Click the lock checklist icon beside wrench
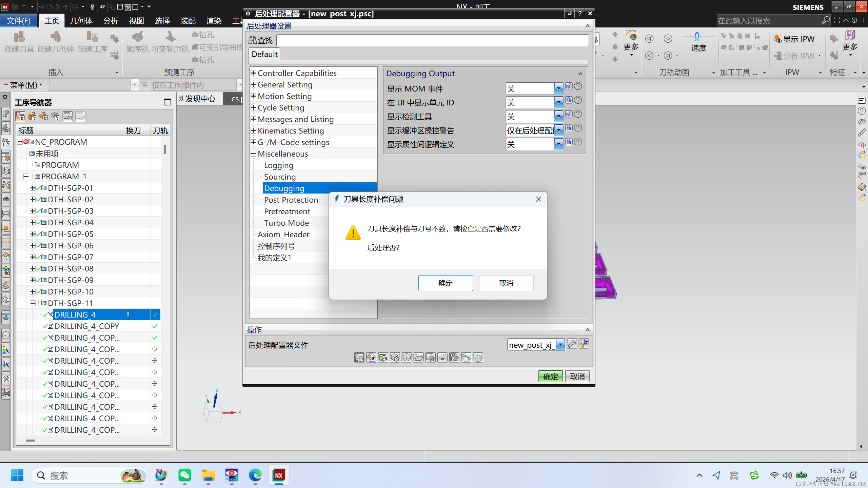The width and height of the screenshot is (868, 488). 584,344
